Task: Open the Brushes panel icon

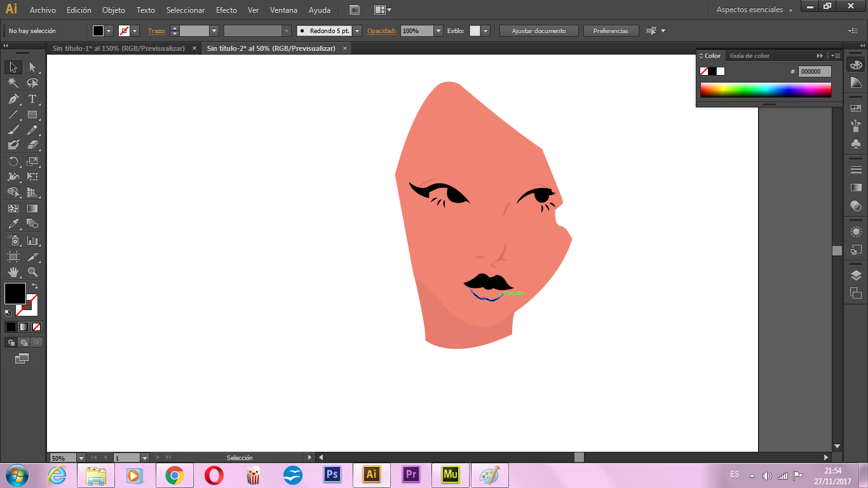Action: click(x=856, y=125)
